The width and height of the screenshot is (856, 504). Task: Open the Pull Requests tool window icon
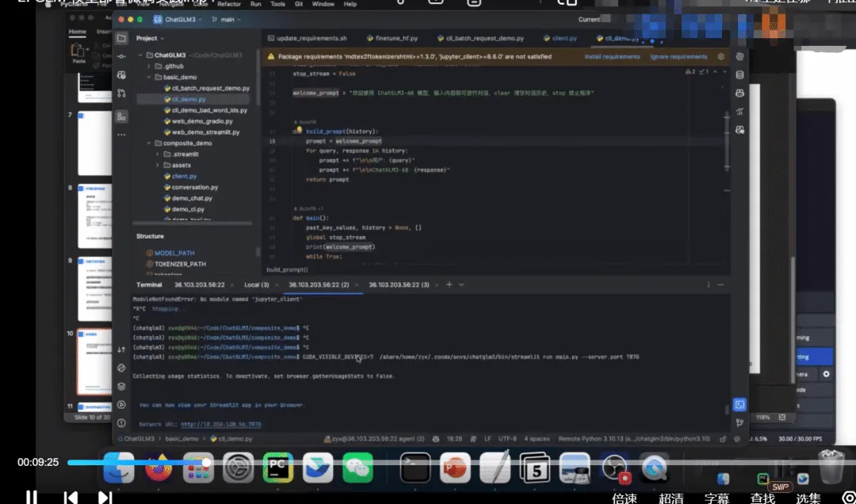(x=121, y=94)
